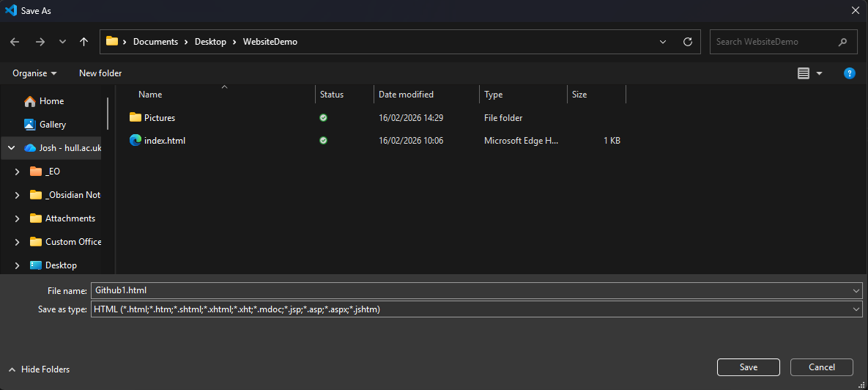Collapse the Josh - hull.ac.uk node

11,148
